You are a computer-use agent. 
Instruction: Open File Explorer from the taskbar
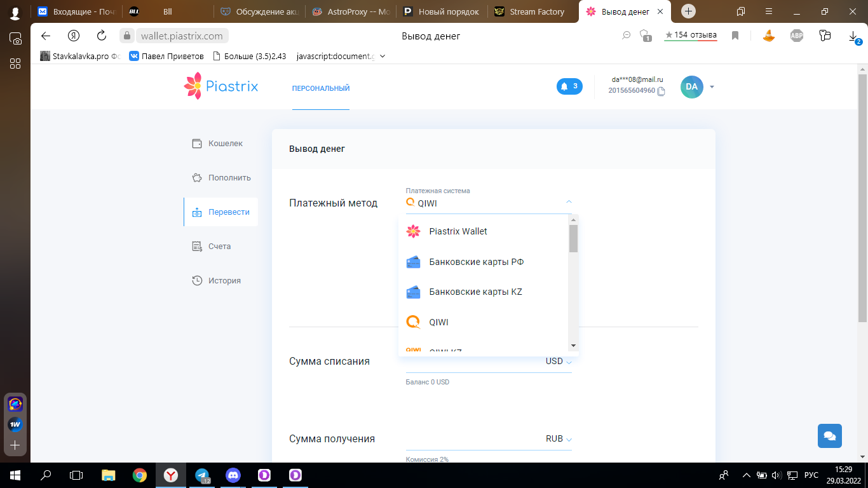tap(109, 475)
